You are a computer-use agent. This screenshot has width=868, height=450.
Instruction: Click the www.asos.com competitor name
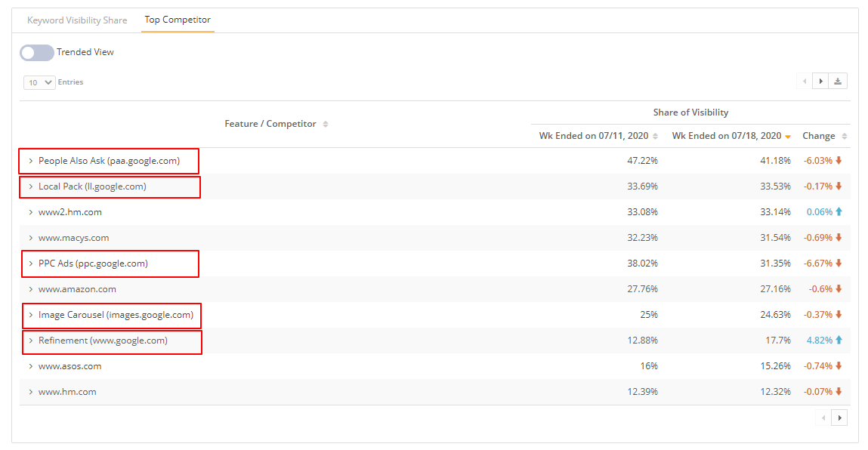pos(70,366)
